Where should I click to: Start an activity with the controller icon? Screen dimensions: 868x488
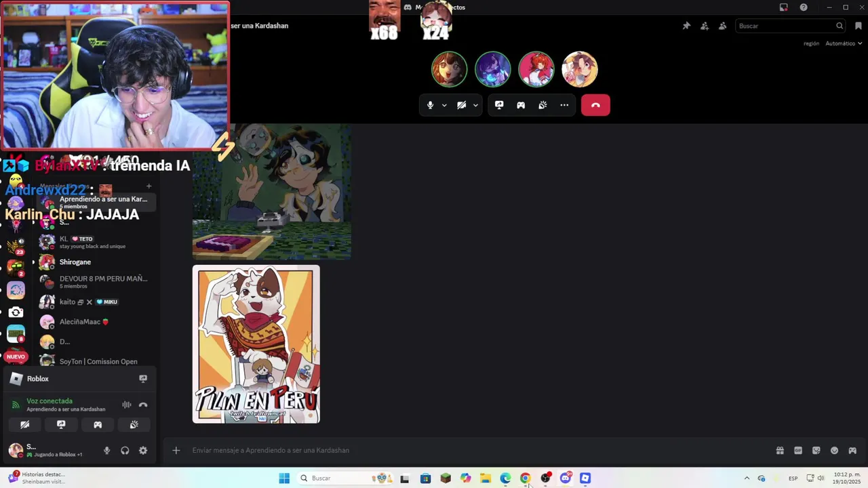tap(521, 105)
